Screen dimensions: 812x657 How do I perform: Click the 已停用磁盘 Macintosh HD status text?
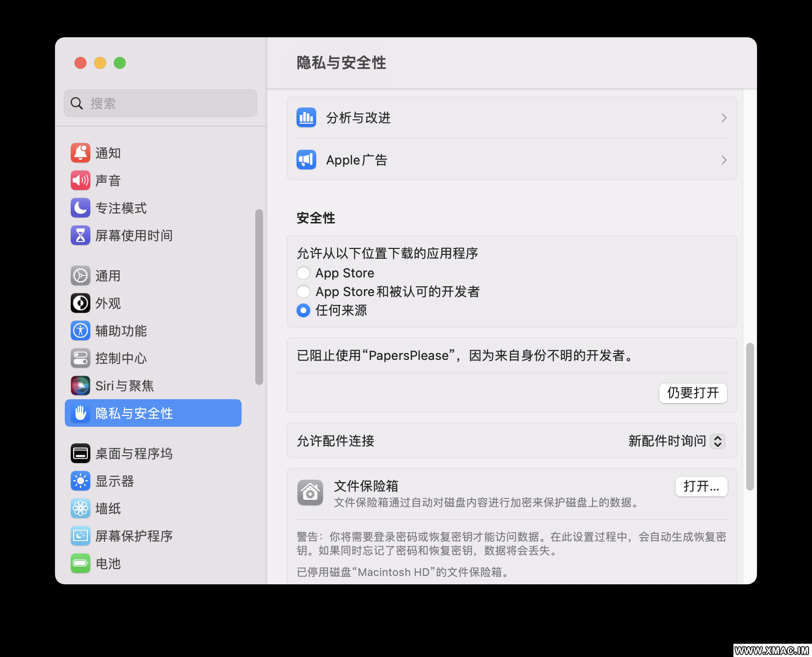click(404, 572)
